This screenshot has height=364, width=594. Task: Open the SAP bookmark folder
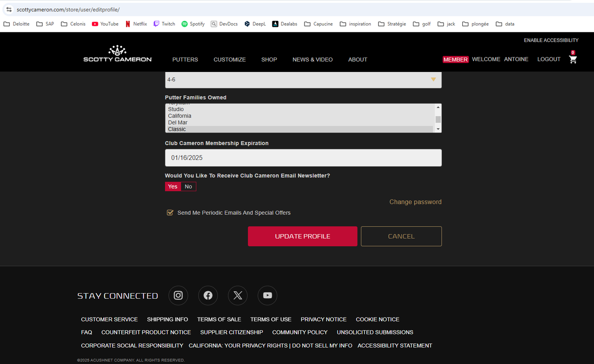click(x=45, y=24)
